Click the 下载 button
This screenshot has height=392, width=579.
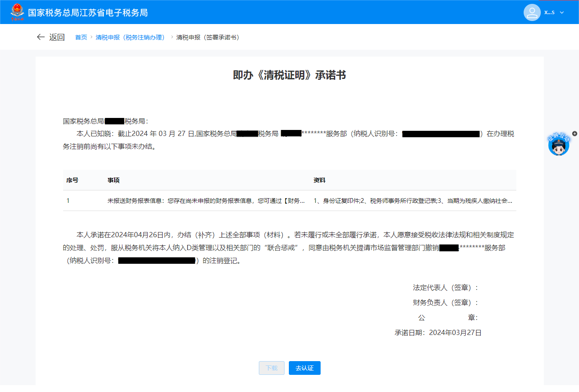point(271,368)
